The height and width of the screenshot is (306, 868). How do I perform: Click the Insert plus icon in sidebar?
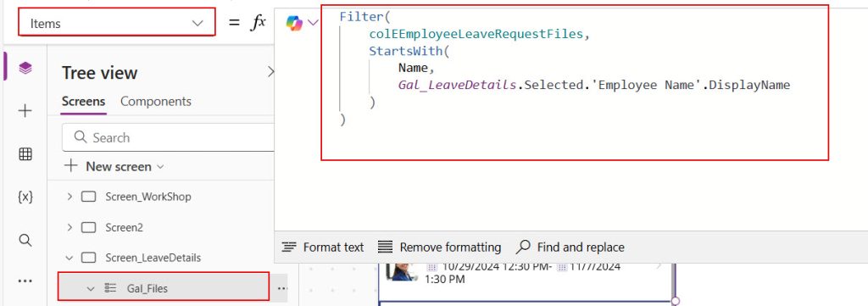click(x=25, y=111)
